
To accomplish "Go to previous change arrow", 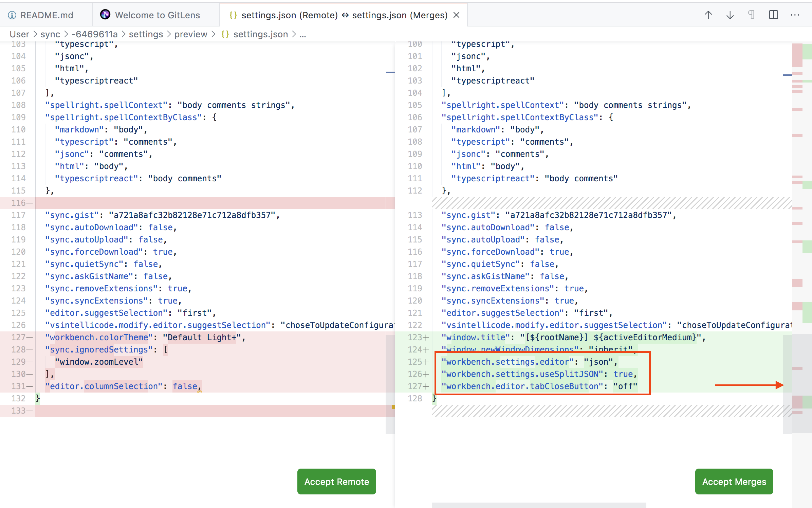I will tap(708, 15).
